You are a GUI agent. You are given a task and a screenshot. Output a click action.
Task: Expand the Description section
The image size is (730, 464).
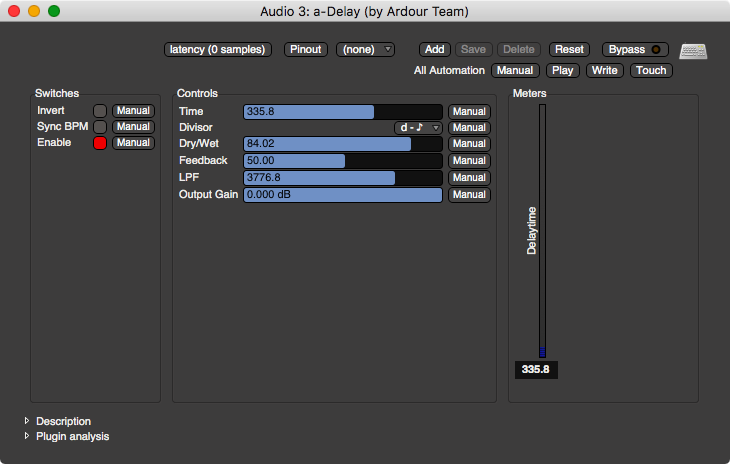click(27, 421)
